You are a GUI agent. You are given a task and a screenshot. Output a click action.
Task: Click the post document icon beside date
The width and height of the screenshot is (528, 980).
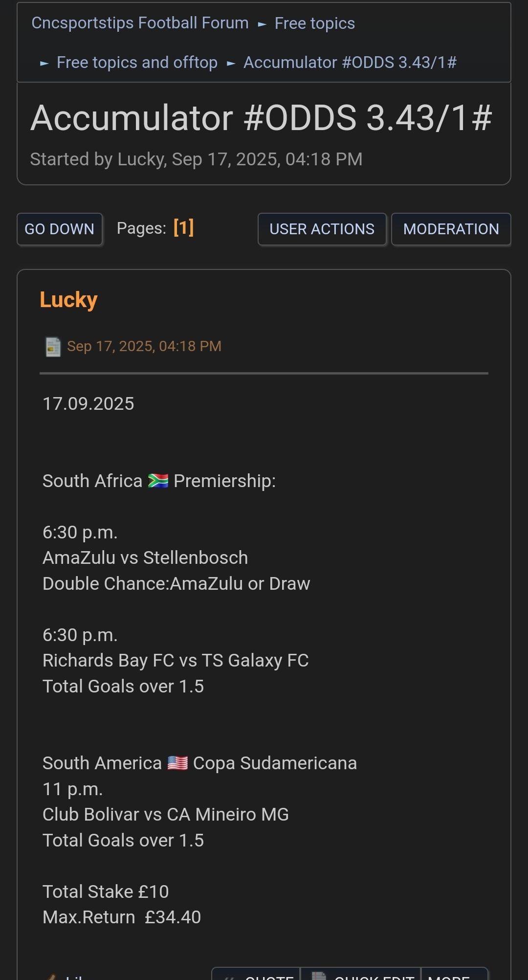tap(53, 347)
